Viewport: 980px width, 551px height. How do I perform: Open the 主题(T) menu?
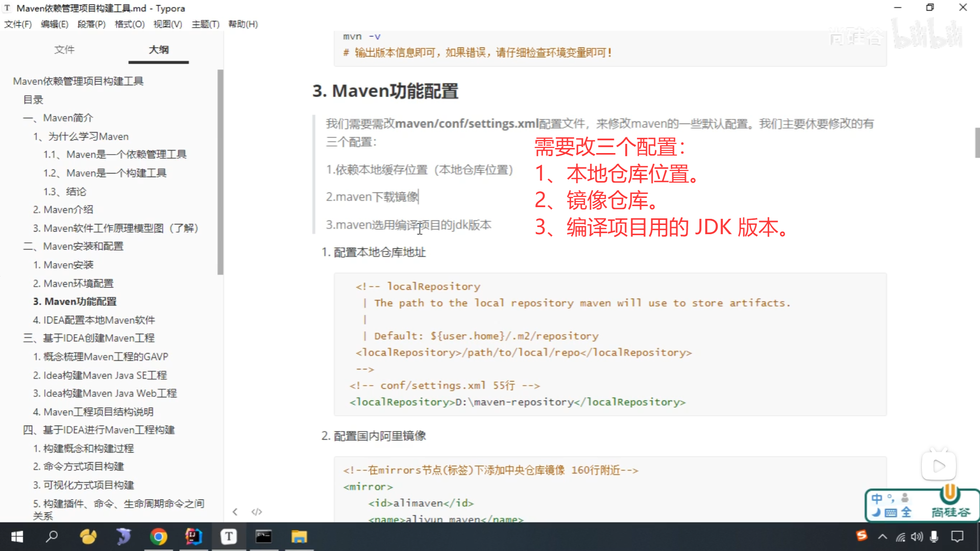(x=205, y=24)
